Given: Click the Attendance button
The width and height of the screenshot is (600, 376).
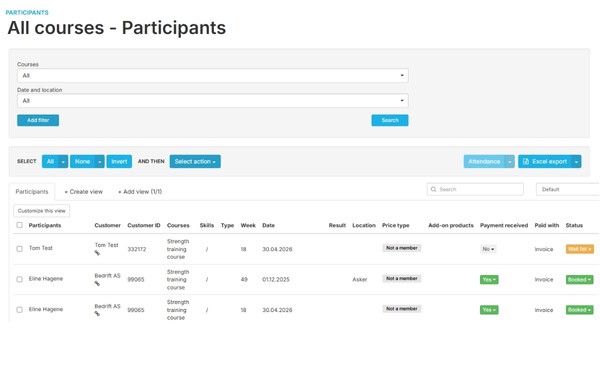Looking at the screenshot, I should (484, 161).
